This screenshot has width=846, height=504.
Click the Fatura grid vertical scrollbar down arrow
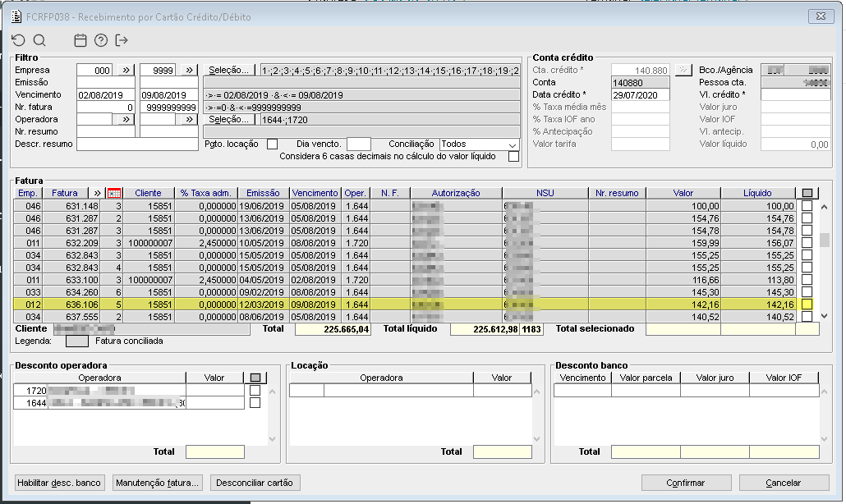click(825, 316)
